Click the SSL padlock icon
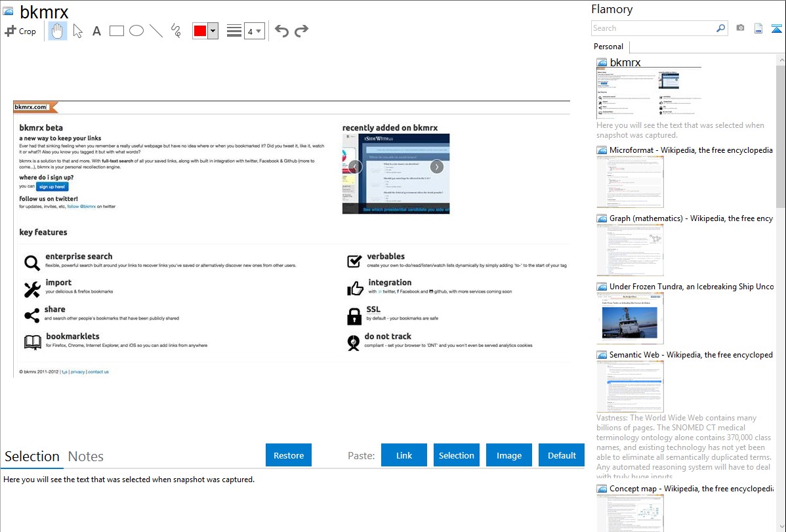The height and width of the screenshot is (532, 786). click(354, 316)
